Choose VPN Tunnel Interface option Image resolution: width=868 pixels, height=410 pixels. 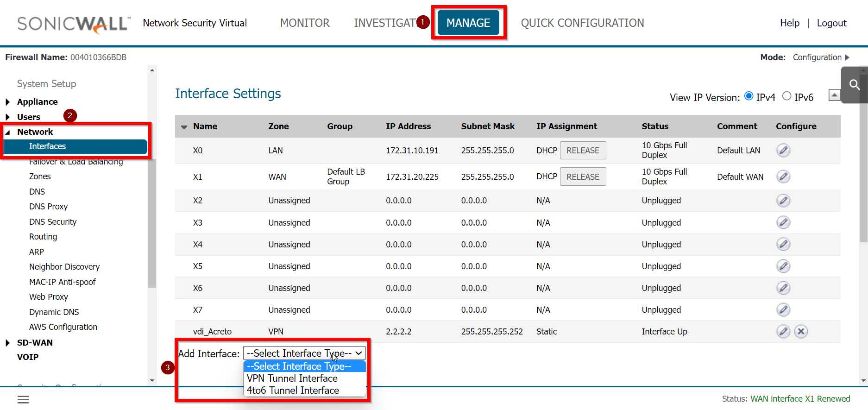click(304, 378)
